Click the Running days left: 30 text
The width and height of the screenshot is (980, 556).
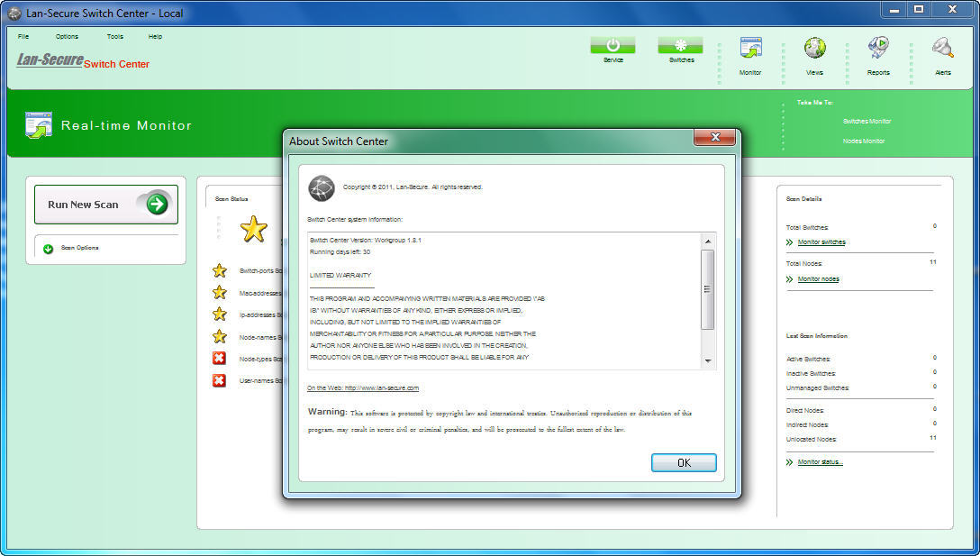340,252
